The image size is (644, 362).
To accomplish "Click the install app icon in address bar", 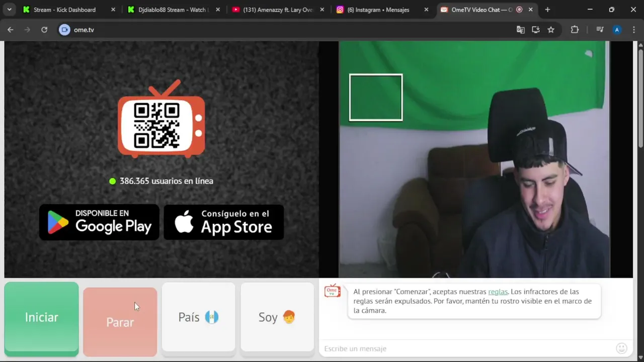I will 536,30.
